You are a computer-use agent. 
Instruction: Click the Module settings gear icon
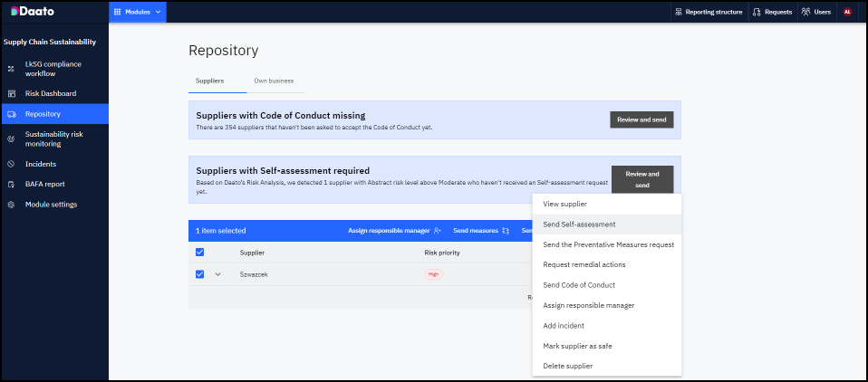pos(11,205)
